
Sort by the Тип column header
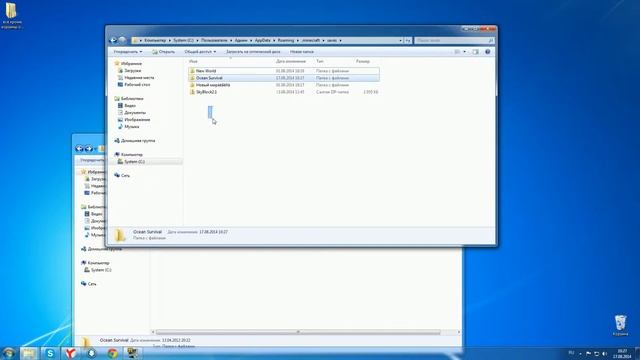pos(320,61)
